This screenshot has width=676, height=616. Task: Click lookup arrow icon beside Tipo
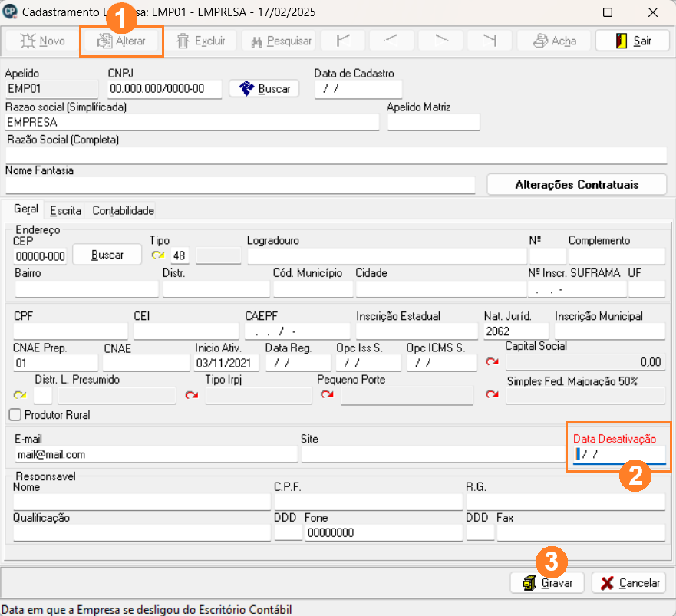pyautogui.click(x=158, y=255)
